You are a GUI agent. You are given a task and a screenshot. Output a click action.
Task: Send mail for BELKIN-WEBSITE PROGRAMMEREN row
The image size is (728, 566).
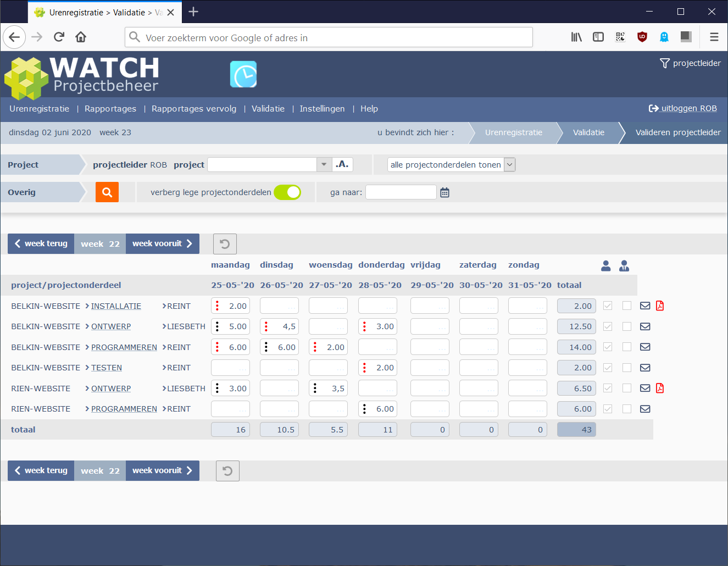tap(645, 347)
